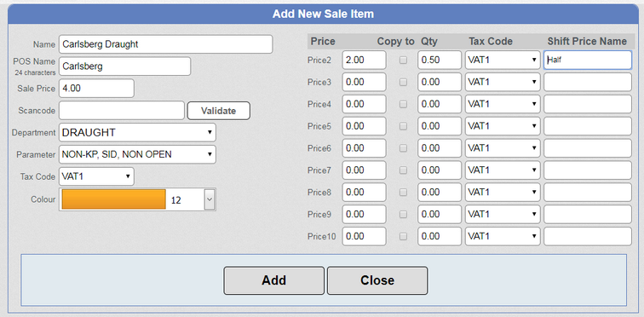Open the Price2 Tax Code VAT1 dropdown
This screenshot has height=317, width=644.
(x=503, y=60)
